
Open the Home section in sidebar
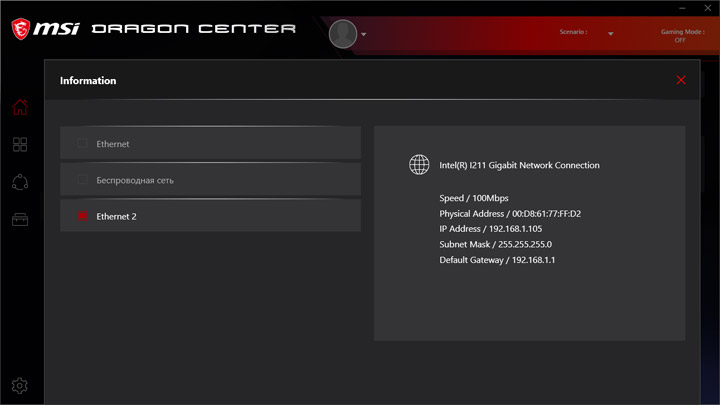(x=20, y=107)
